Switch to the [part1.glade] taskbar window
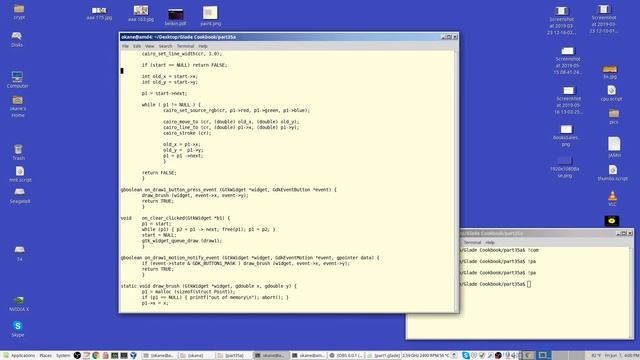 click(x=384, y=356)
